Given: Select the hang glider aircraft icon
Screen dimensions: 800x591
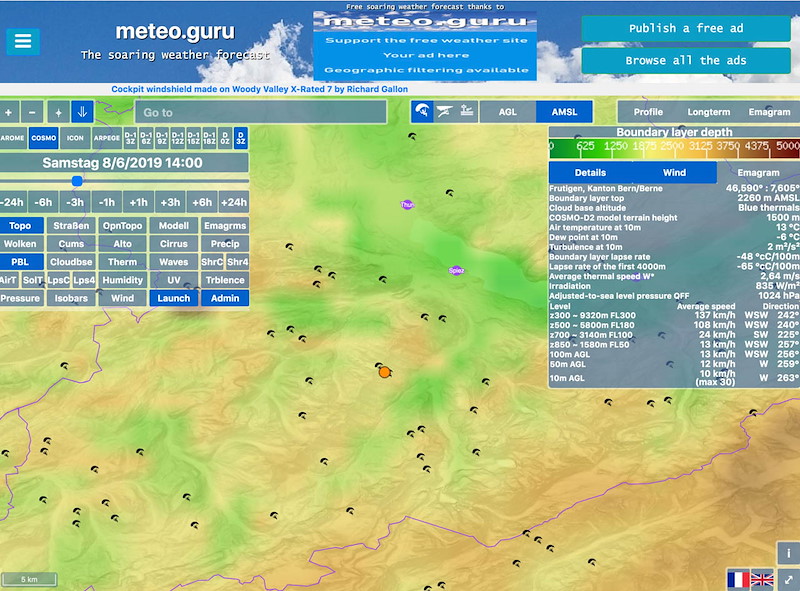Looking at the screenshot, I should pyautogui.click(x=444, y=111).
